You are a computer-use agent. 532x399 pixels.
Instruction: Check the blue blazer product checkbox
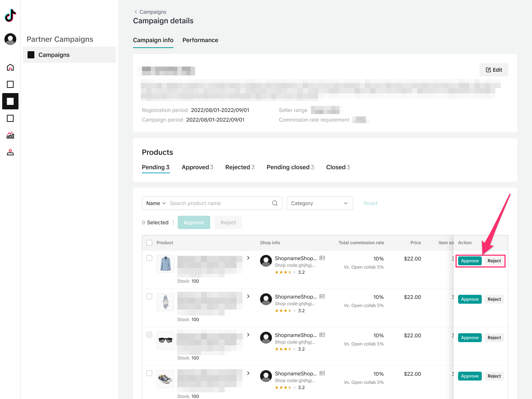pyautogui.click(x=149, y=258)
